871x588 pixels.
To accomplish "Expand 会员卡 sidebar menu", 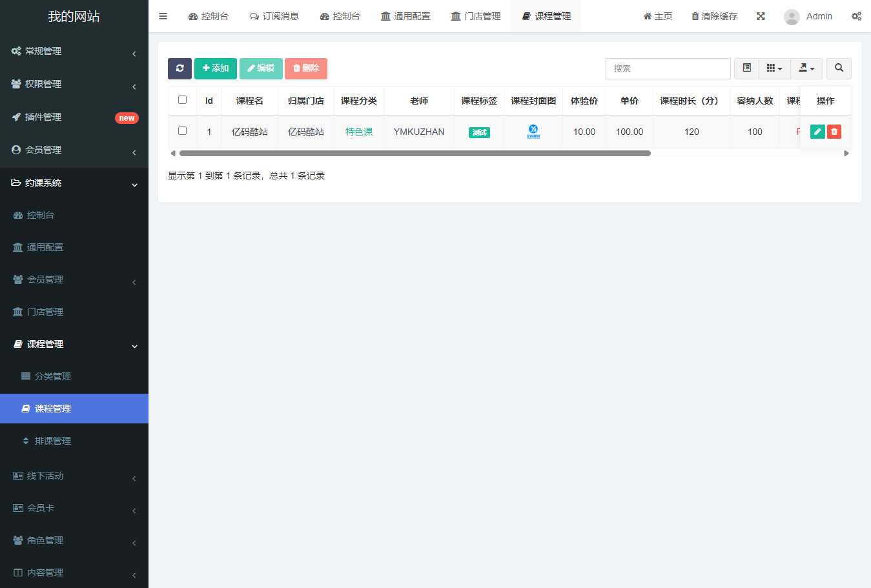I will [x=74, y=508].
